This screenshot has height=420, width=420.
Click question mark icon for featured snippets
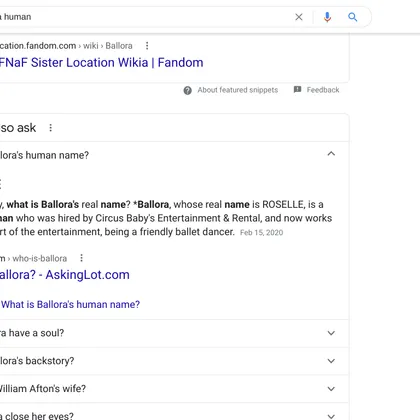[188, 90]
